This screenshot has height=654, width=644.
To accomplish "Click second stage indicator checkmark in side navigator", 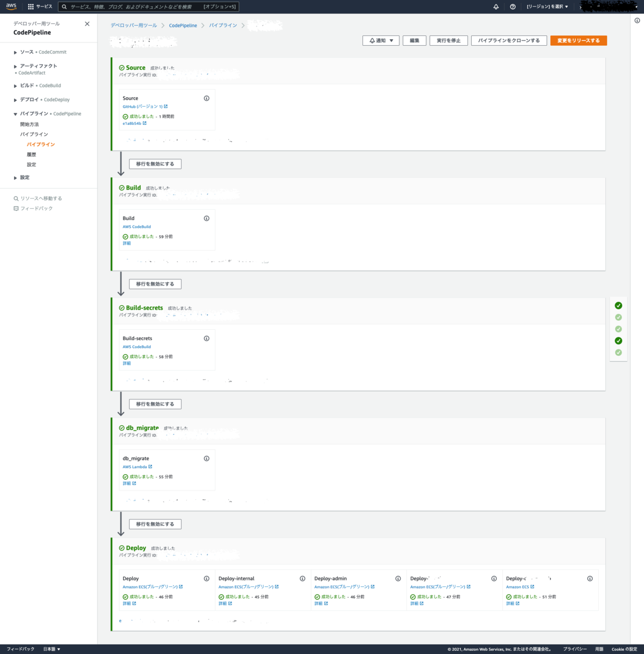I will (618, 317).
